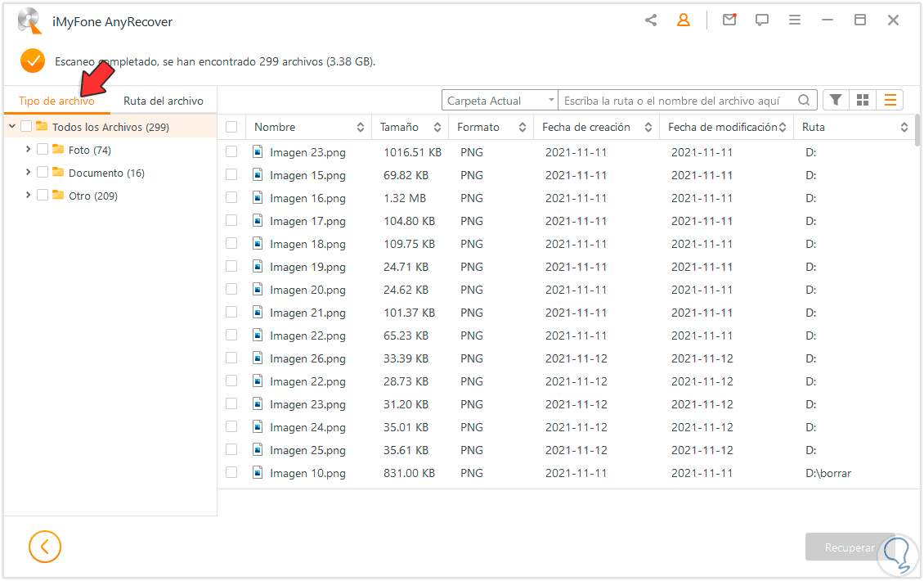Open the mail envelope icon
Image resolution: width=924 pixels, height=581 pixels.
(x=729, y=20)
